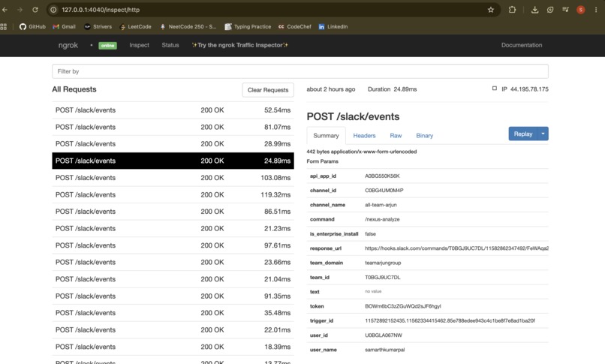
Task: Switch to the Raw tab
Action: point(396,136)
